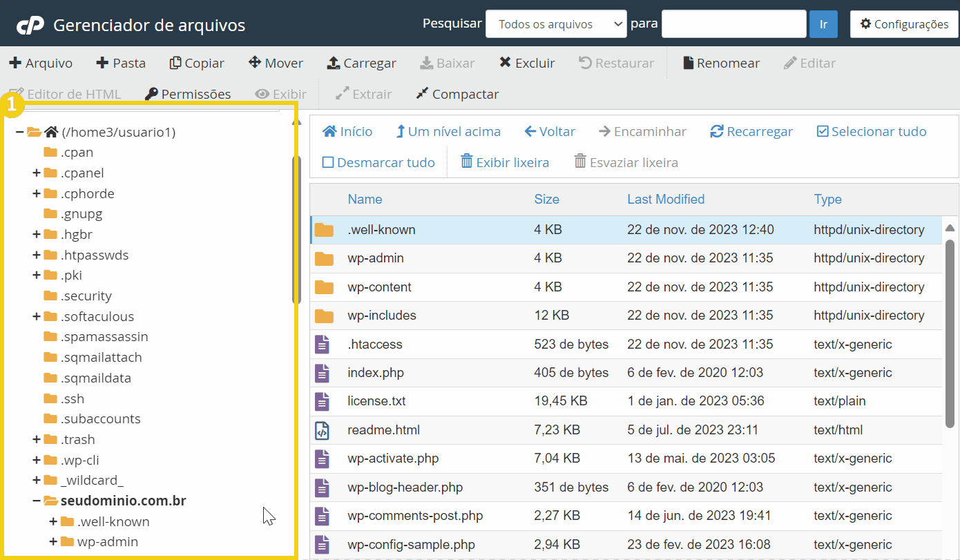Click the readme.html HTML file icon
The width and height of the screenshot is (960, 560).
point(322,430)
